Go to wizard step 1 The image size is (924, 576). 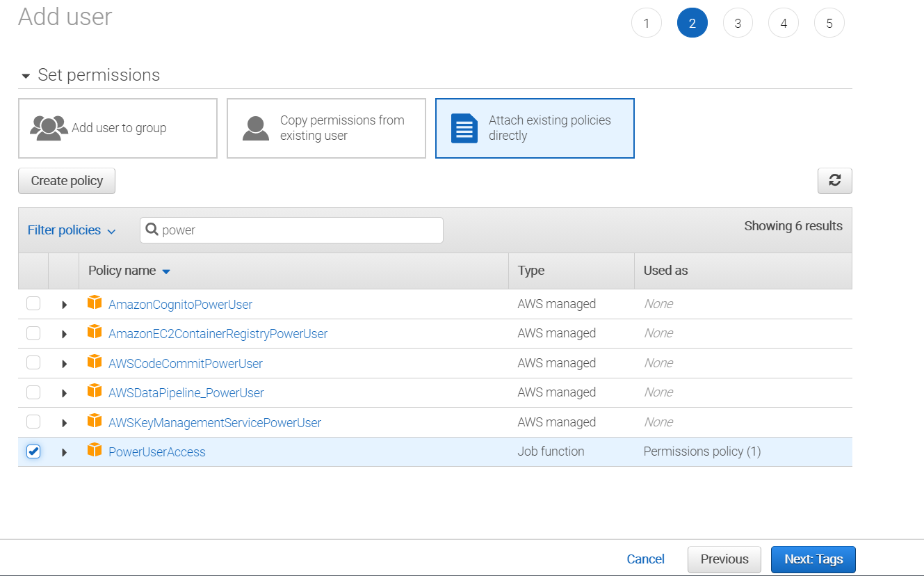pyautogui.click(x=647, y=23)
